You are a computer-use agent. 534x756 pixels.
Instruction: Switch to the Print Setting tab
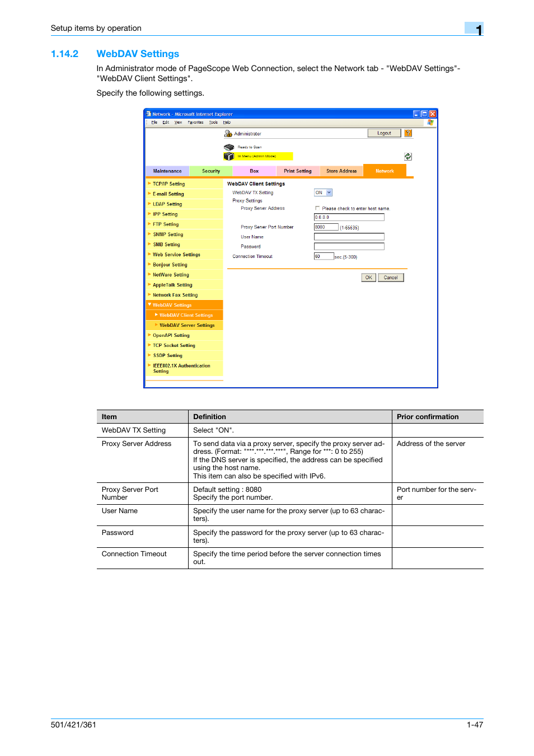pos(298,171)
